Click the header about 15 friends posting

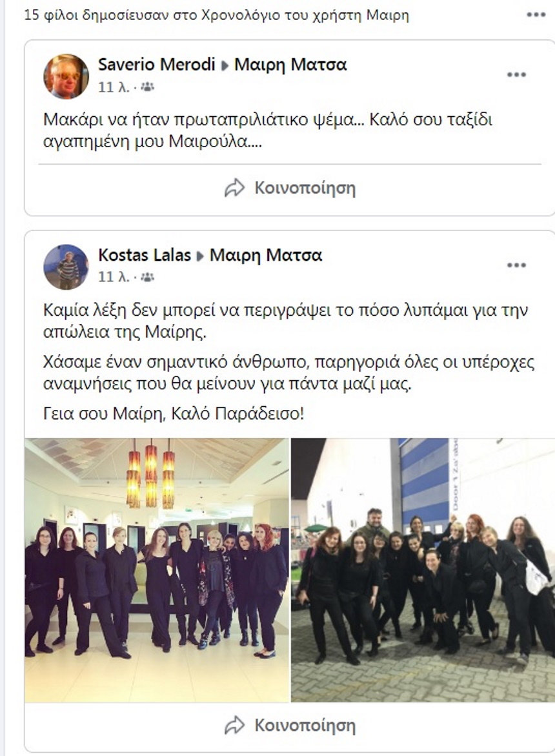(216, 15)
